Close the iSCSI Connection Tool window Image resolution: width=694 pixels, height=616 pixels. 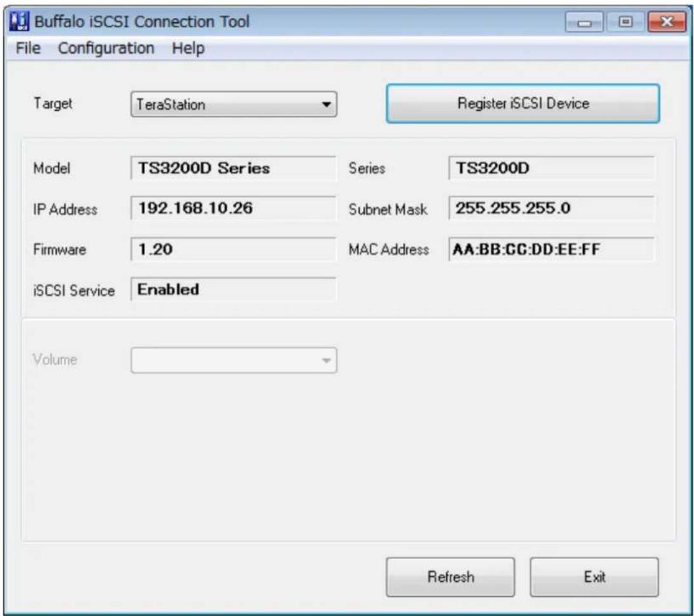click(x=667, y=22)
